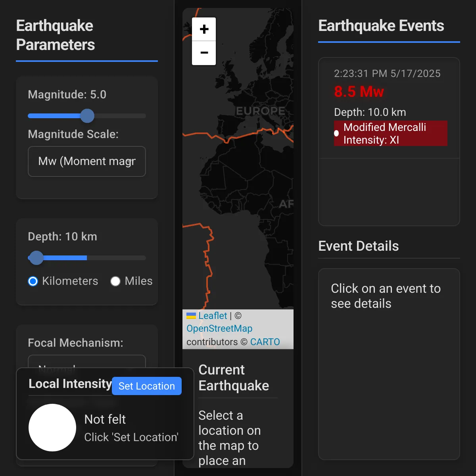Click the Set Location button
This screenshot has height=476, width=476.
point(146,386)
